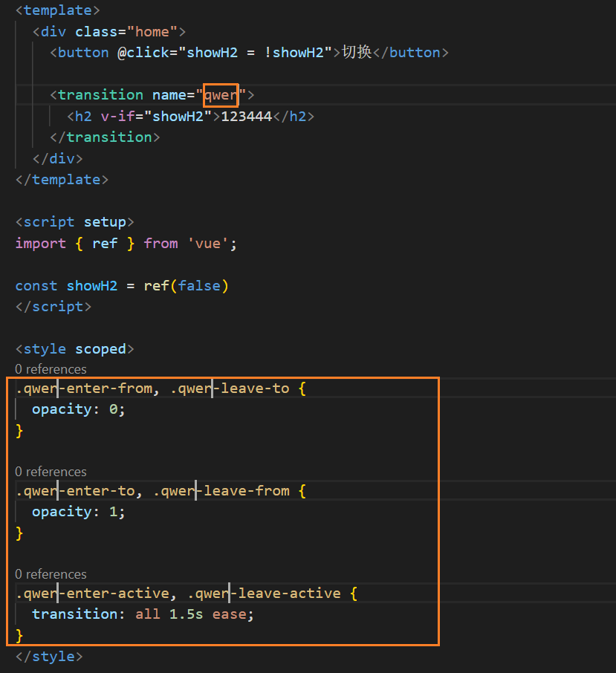This screenshot has width=616, height=673.
Task: Open the first '0 references' code lens
Action: (x=51, y=369)
